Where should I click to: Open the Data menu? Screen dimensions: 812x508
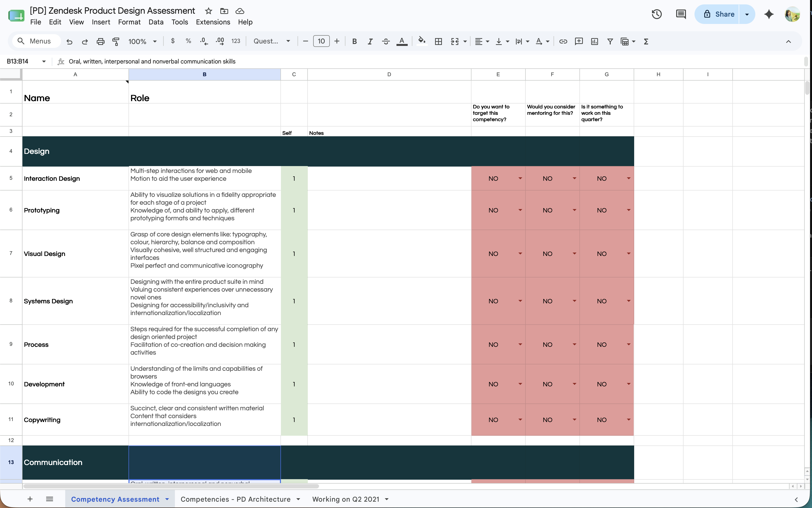pos(156,22)
